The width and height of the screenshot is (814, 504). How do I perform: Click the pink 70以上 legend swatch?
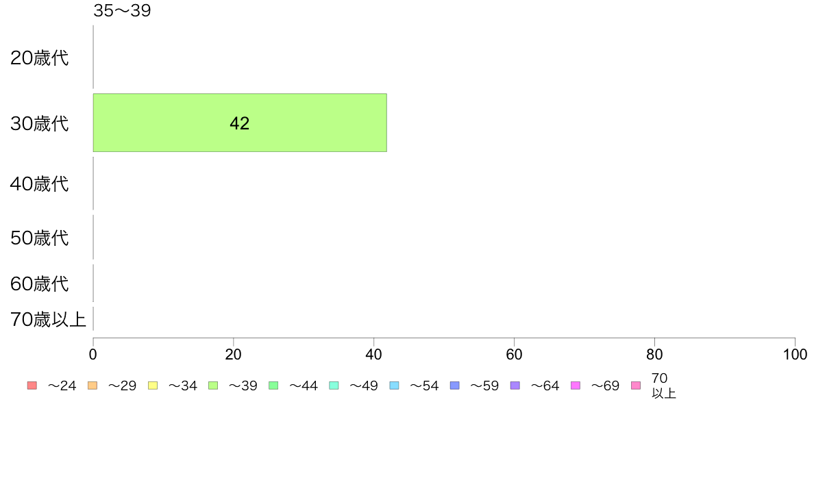636,385
